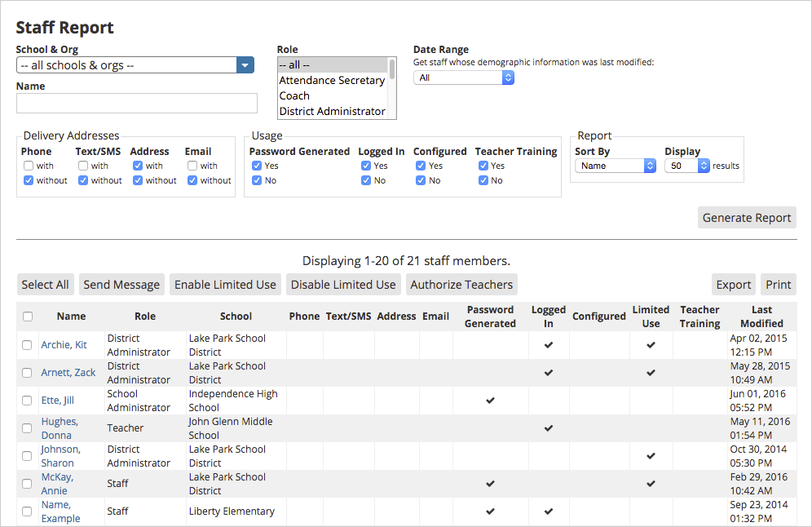Viewport: 812px width, 527px height.
Task: Export the staff report
Action: click(x=733, y=285)
